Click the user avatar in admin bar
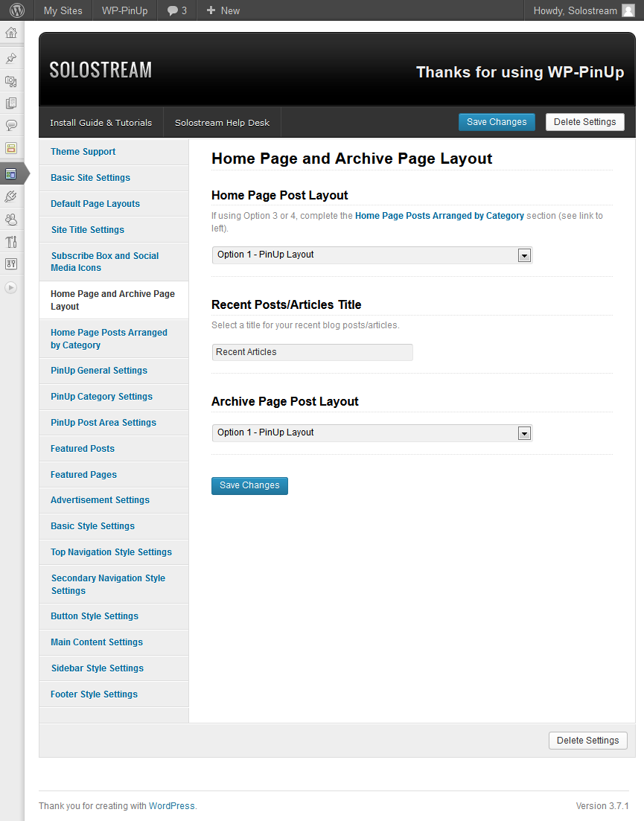The height and width of the screenshot is (821, 644). click(x=628, y=10)
